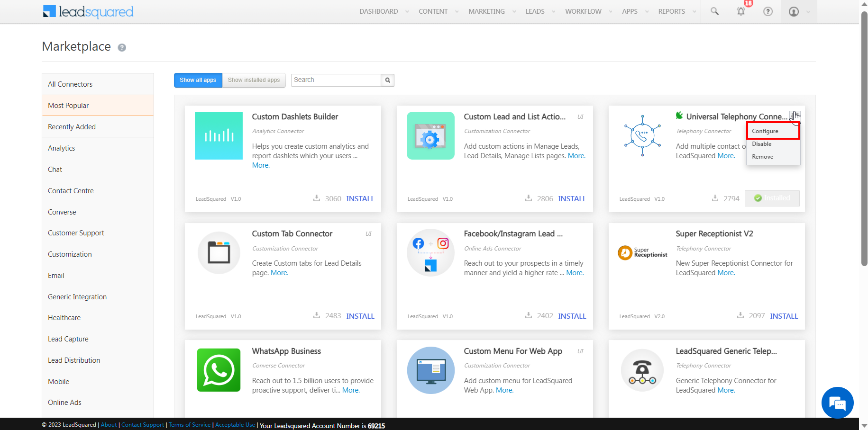Click the green leaf icon on Universal Telephony
The width and height of the screenshot is (868, 430).
click(x=679, y=116)
